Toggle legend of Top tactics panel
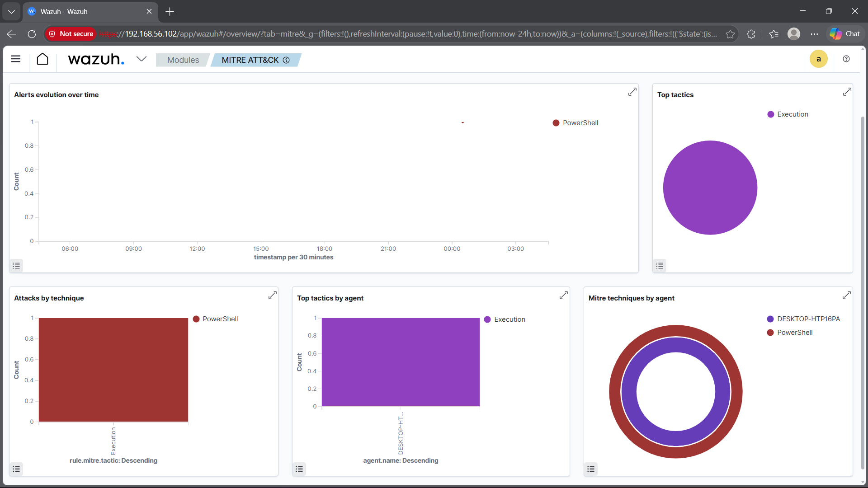868x488 pixels. [660, 266]
